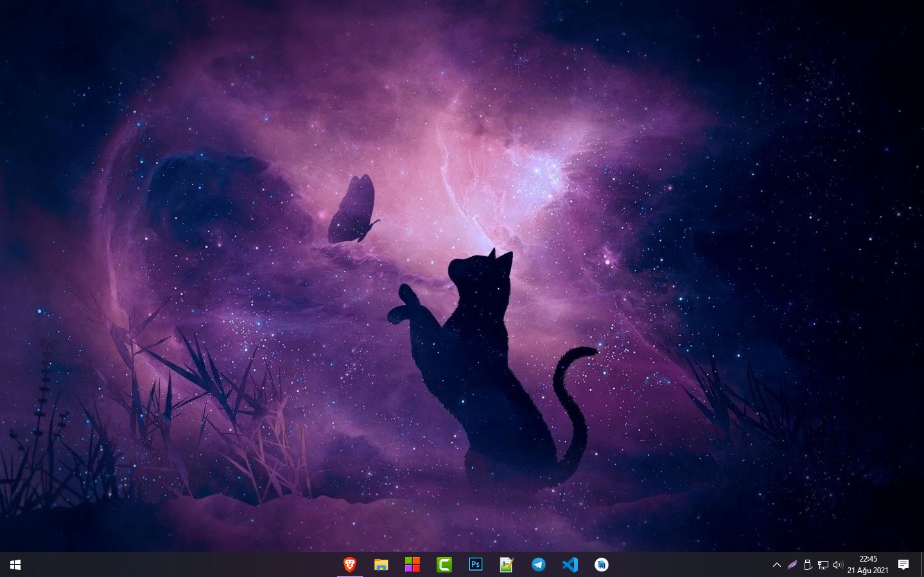Launch File Explorer from the taskbar
This screenshot has height=577, width=924.
381,565
